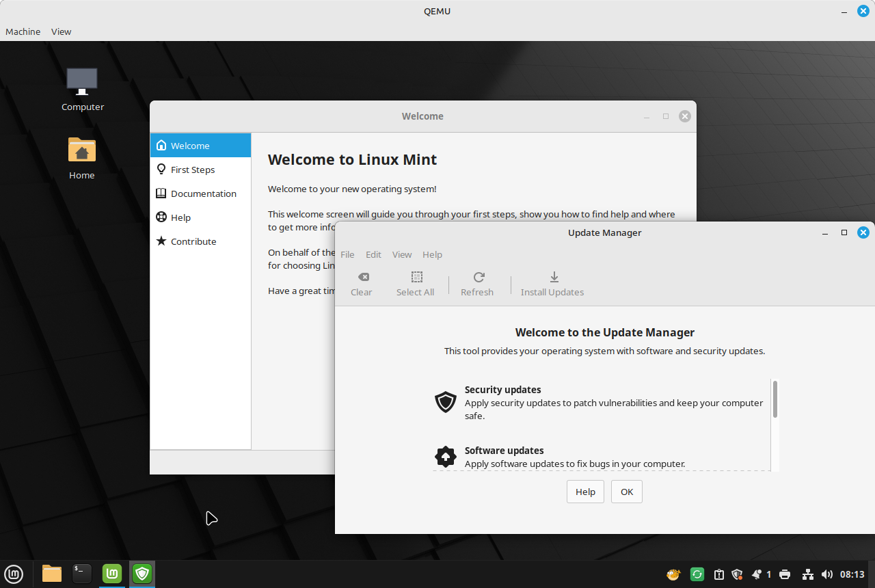Click the Update Manager shield in taskbar
The height and width of the screenshot is (588, 875).
click(x=142, y=574)
